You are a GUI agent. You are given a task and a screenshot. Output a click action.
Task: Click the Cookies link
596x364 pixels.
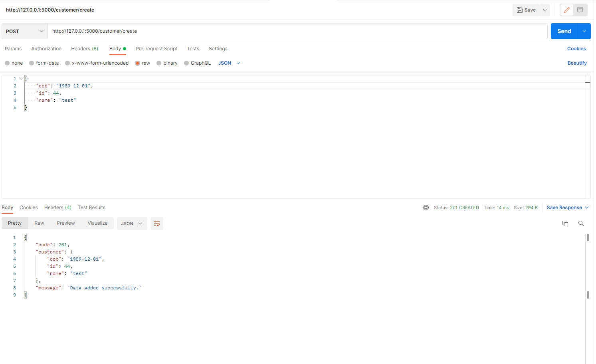pyautogui.click(x=576, y=49)
